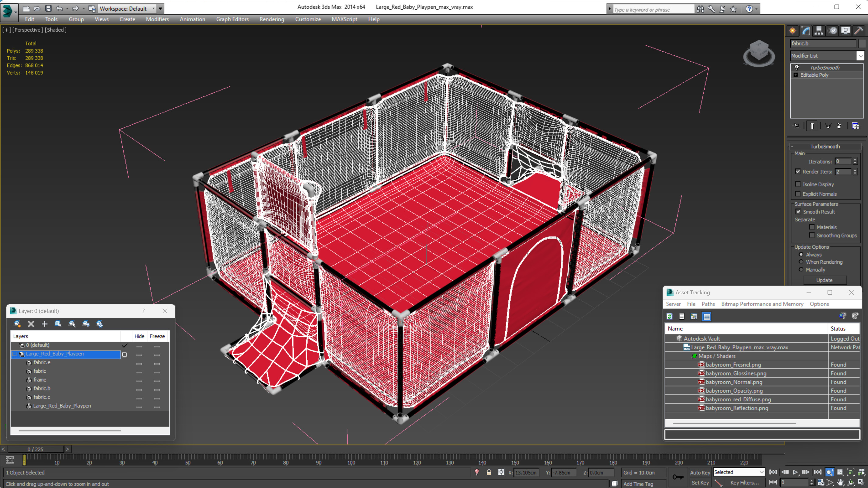Enable Separate by Materials checkbox

(812, 227)
